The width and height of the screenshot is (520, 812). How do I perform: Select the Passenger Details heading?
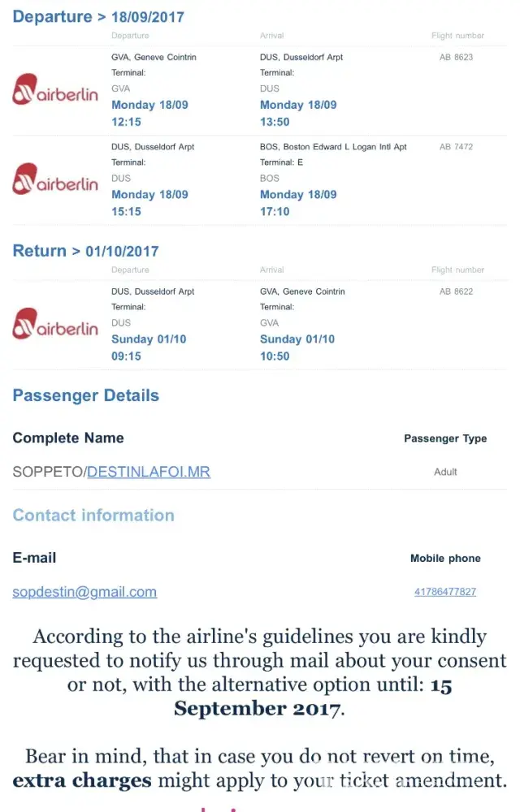tap(85, 395)
